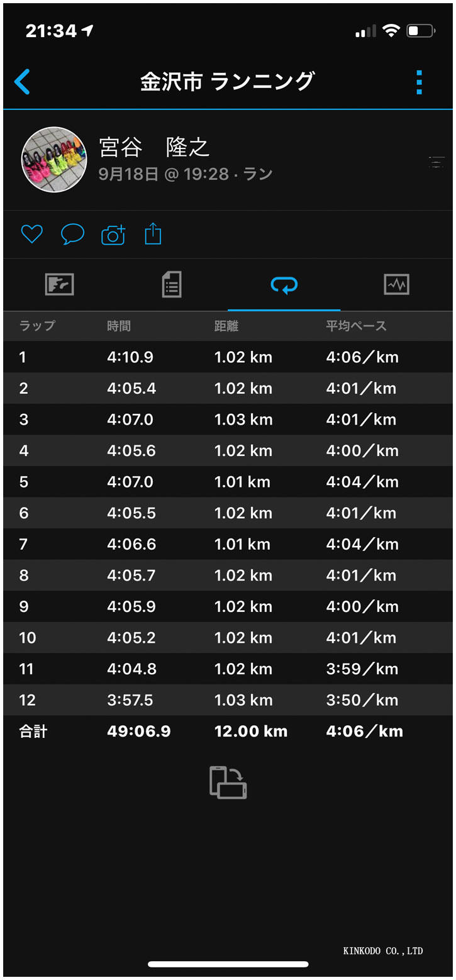Image resolution: width=456 pixels, height=980 pixels.
Task: Tap the 金沢市 ランニング activity title
Action: (x=227, y=82)
